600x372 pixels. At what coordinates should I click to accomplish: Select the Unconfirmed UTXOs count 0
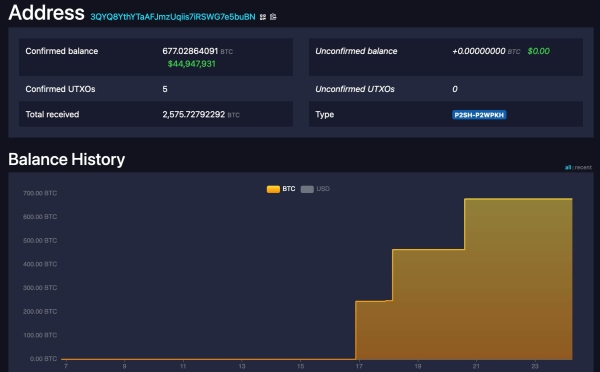[x=455, y=89]
